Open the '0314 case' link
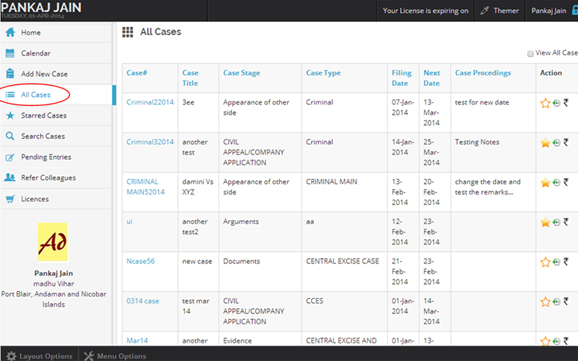 click(143, 301)
